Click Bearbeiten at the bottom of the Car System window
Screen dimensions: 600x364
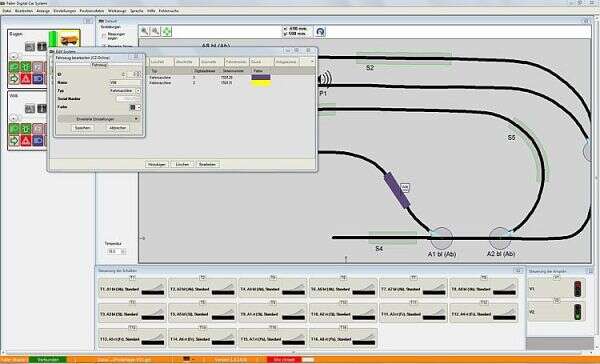(208, 164)
